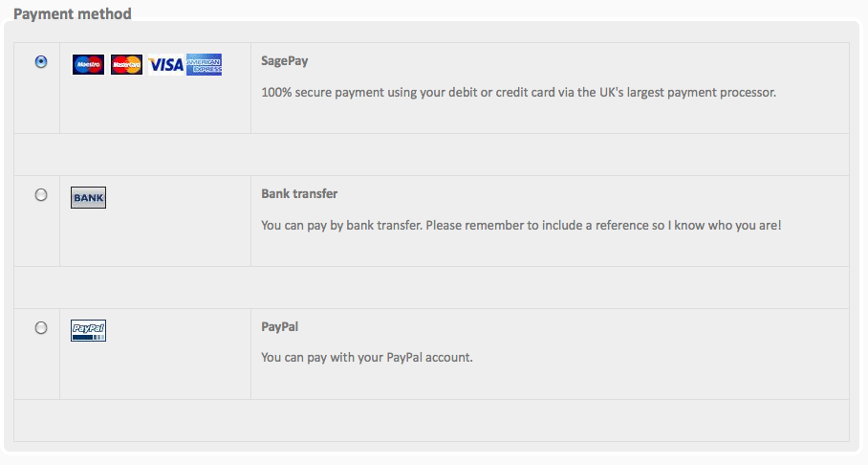Click the SagePay title text

click(x=285, y=61)
